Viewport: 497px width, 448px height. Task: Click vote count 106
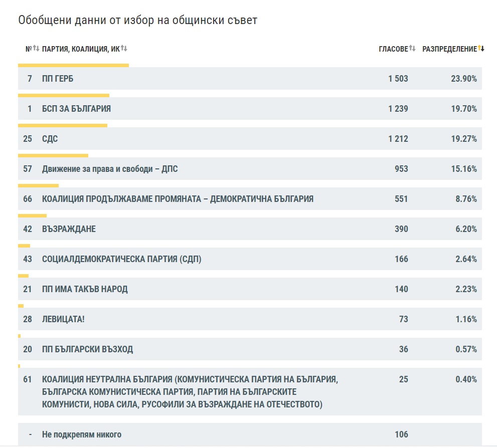tap(401, 434)
